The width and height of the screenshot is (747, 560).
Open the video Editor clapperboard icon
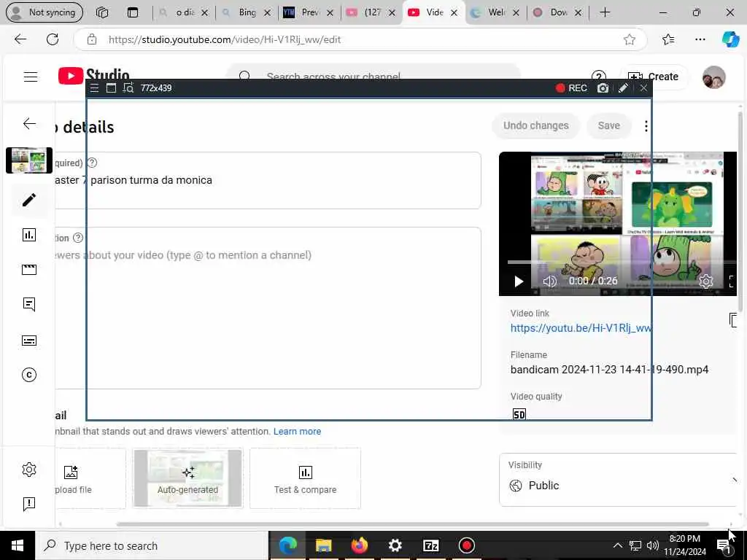(x=29, y=270)
